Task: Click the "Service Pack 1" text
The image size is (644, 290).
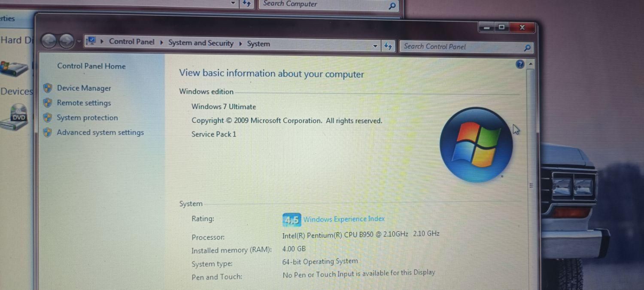Action: (214, 134)
